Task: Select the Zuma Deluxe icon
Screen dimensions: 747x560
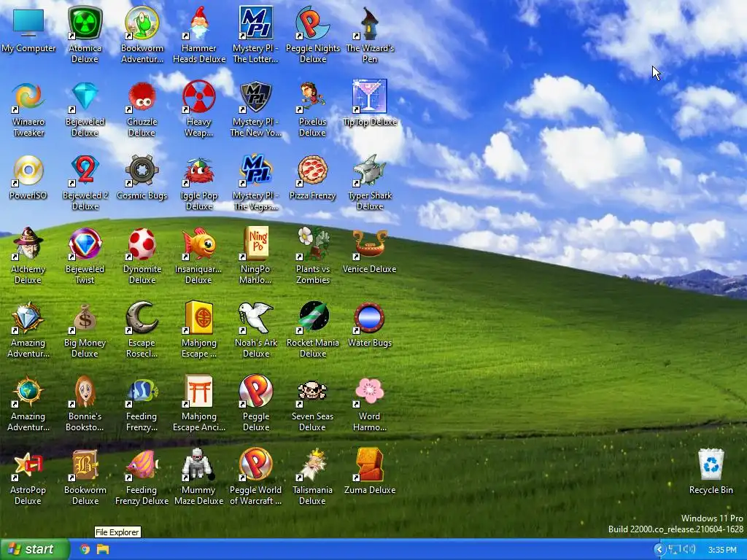Action: 370,464
